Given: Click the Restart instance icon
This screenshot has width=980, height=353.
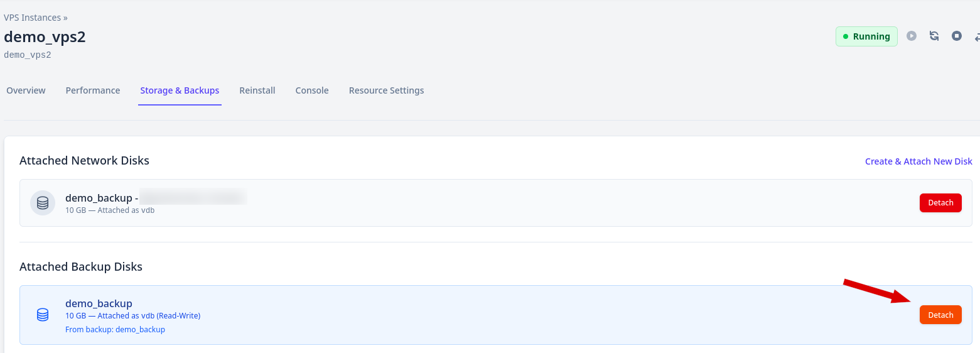Looking at the screenshot, I should click(934, 36).
